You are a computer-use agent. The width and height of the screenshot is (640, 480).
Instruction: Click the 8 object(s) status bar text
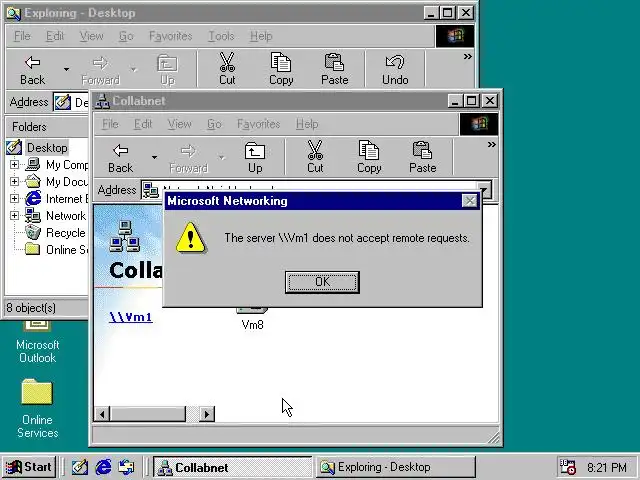[x=31, y=308]
